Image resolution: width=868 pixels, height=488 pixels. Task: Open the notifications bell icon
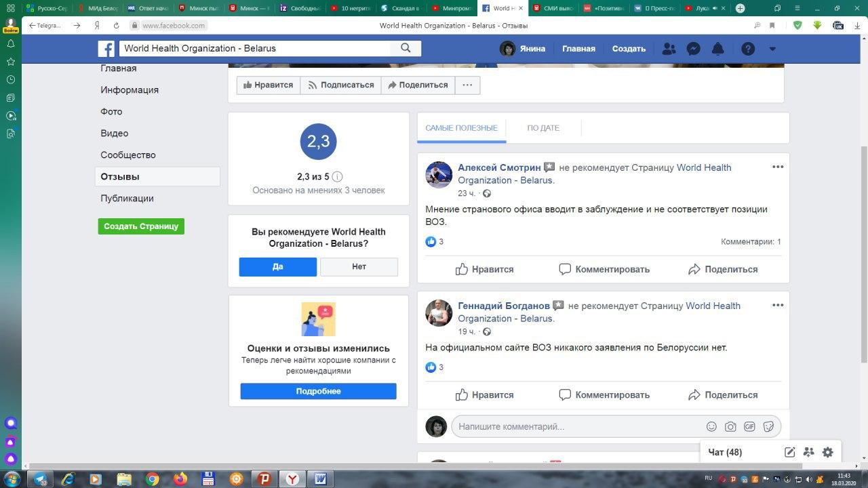click(x=717, y=49)
